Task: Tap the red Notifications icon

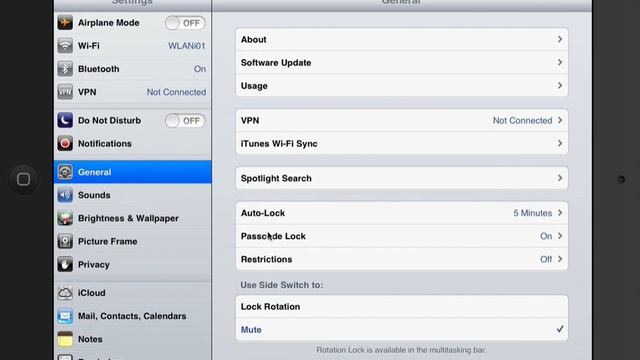Action: (65, 144)
